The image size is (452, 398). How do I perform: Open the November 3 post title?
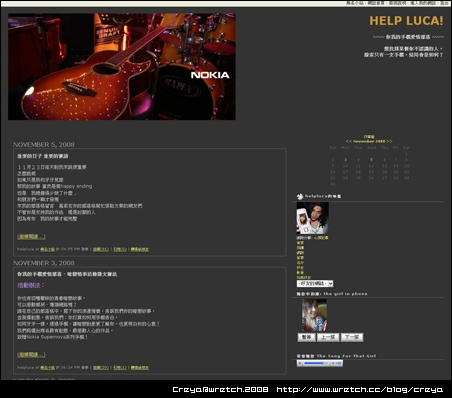point(67,274)
